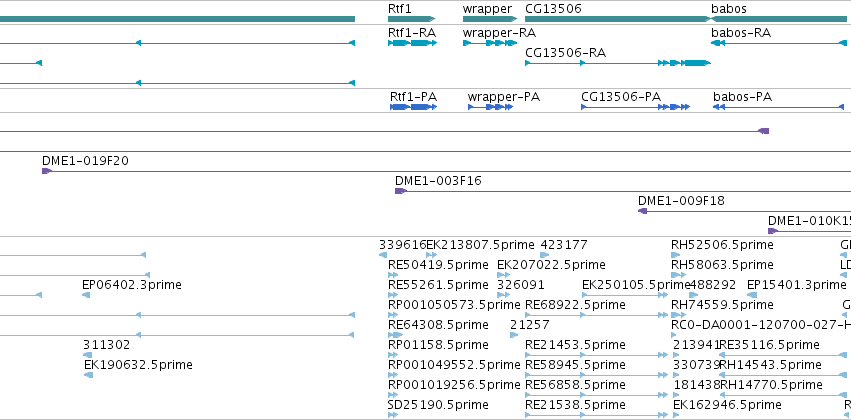
Task: Select the DME1-003F16 clone
Action: tap(401, 191)
